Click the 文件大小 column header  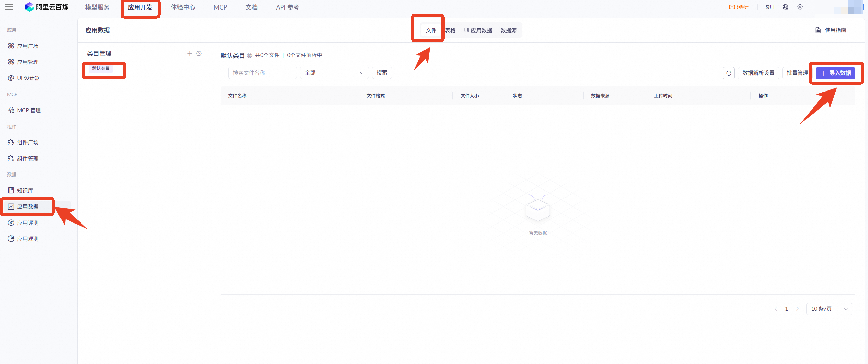(x=470, y=96)
